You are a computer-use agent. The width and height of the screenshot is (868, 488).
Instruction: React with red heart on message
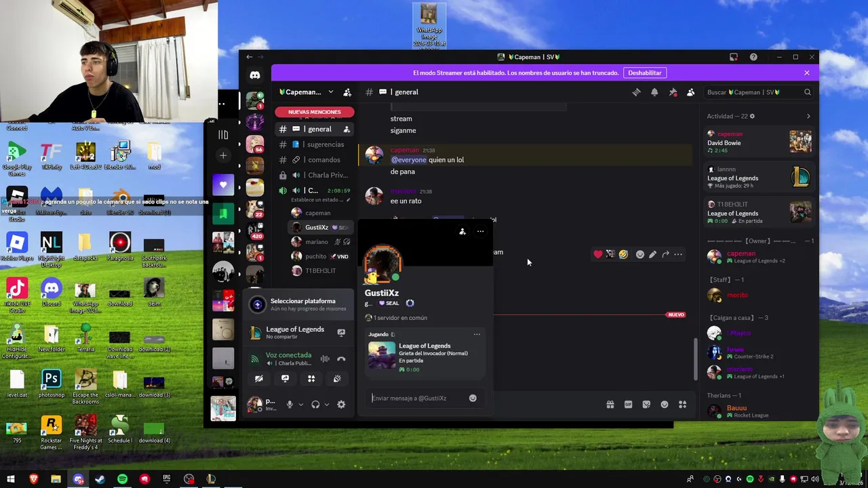597,254
